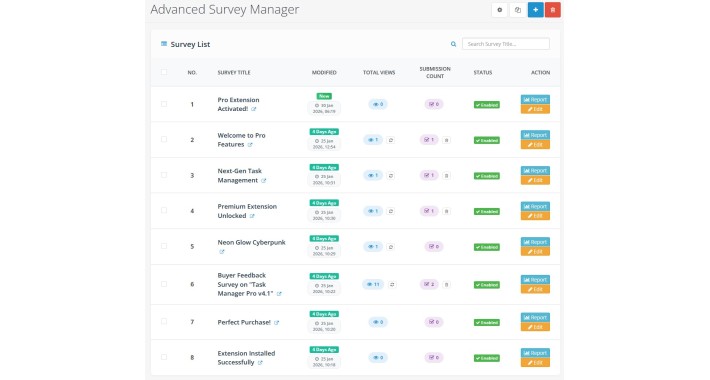Open Report for Perfect Purchase!
This screenshot has height=380, width=710.
[x=535, y=317]
